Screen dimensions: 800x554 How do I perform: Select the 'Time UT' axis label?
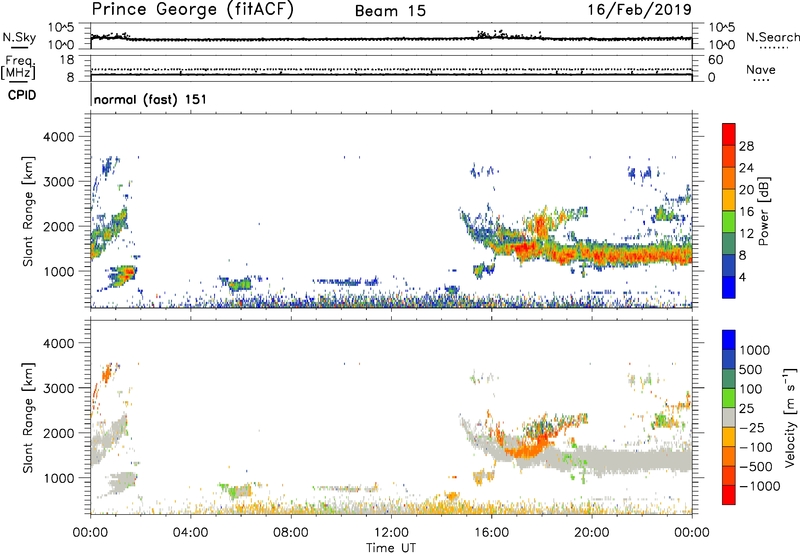point(391,548)
